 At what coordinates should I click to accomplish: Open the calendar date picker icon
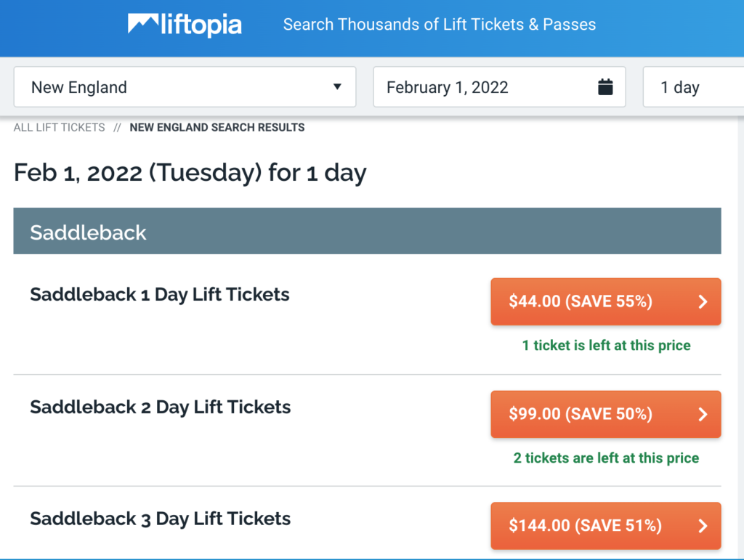point(605,86)
